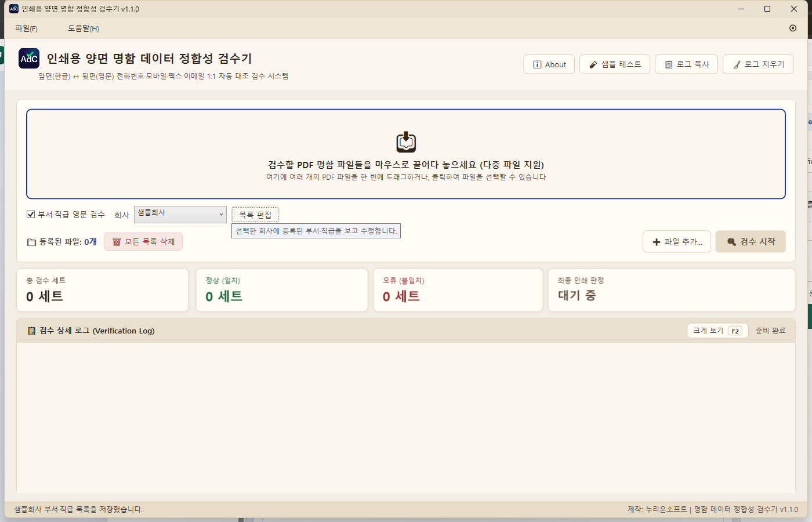Click the 로그 복사 button
The image size is (812, 522).
point(687,64)
